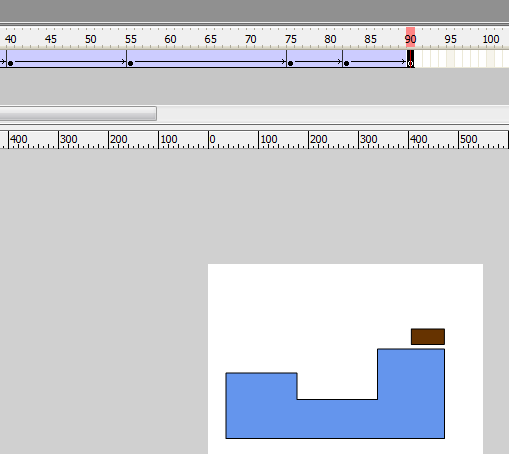Click the empty scrollbar track beside the thumb
The height and width of the screenshot is (454, 509).
pyautogui.click(x=333, y=114)
